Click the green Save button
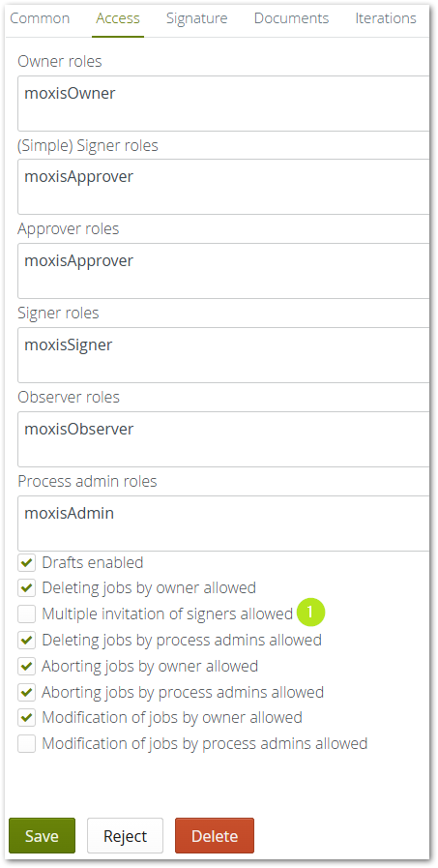The height and width of the screenshot is (868, 438). point(42,835)
